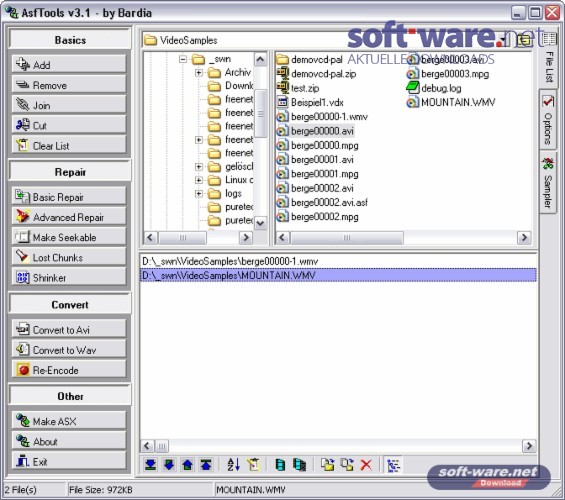Open the Lost Chunks tool
Screen dimensions: 565x500
pos(69,257)
